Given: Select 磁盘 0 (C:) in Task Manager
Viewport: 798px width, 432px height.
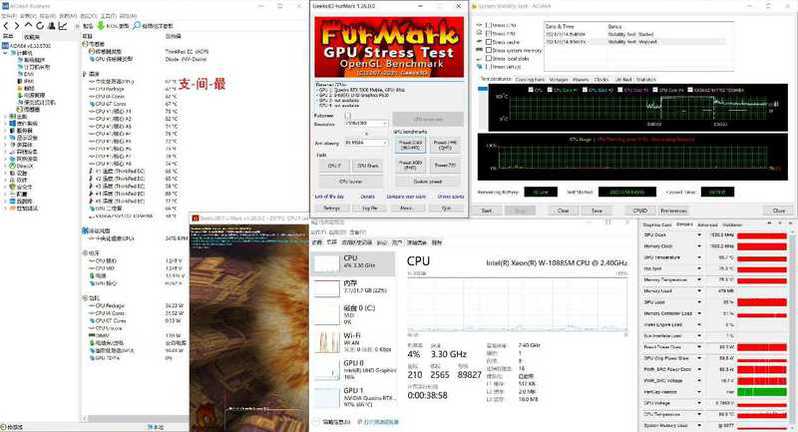Looking at the screenshot, I should point(353,314).
